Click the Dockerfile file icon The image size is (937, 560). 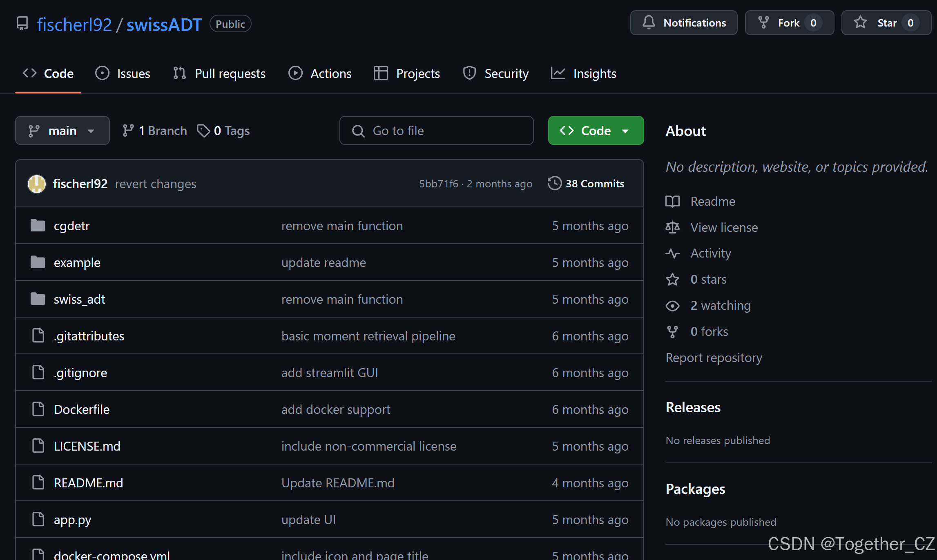click(x=38, y=409)
